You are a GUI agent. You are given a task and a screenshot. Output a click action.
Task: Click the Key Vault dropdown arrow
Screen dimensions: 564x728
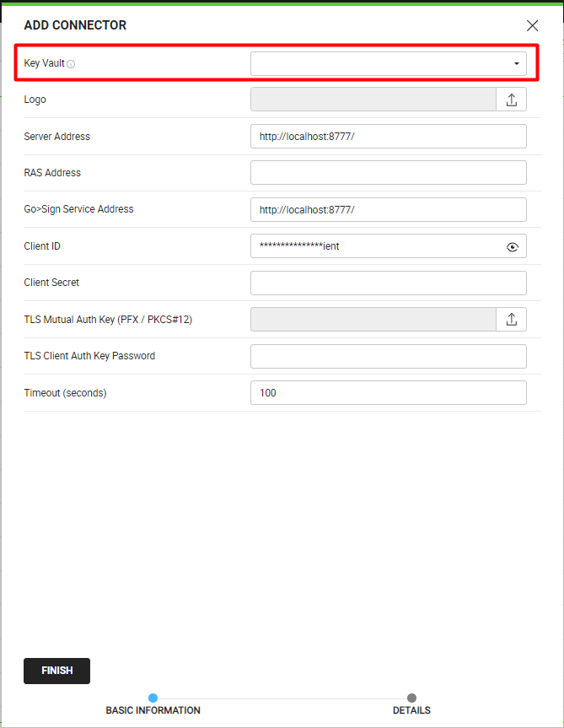[x=516, y=63]
